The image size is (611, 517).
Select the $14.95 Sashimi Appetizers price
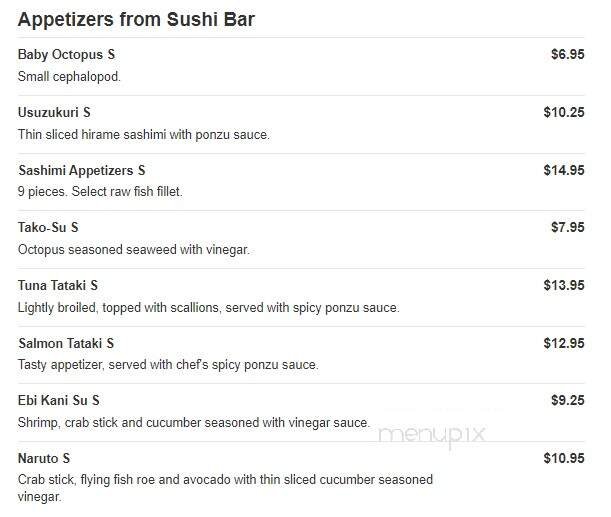563,171
